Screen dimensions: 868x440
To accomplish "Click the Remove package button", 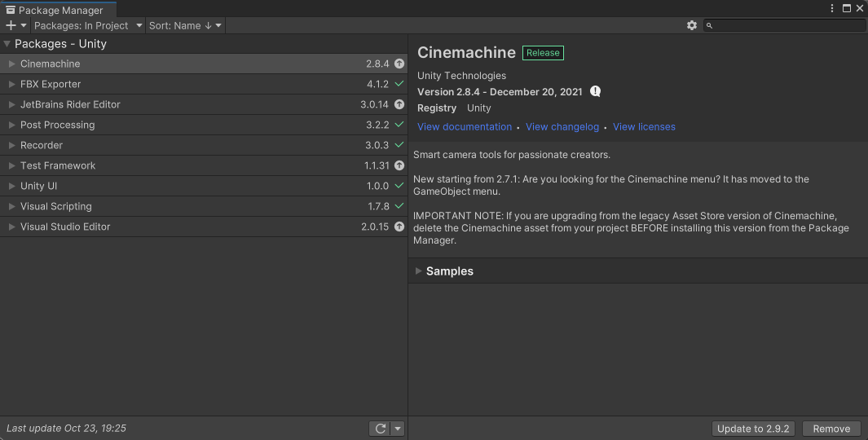I will coord(831,429).
